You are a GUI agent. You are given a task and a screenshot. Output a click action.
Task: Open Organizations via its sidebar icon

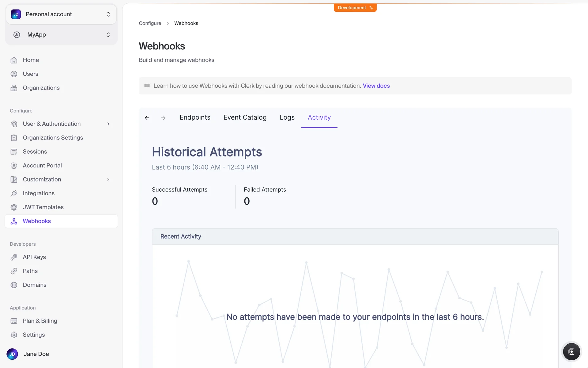(14, 88)
